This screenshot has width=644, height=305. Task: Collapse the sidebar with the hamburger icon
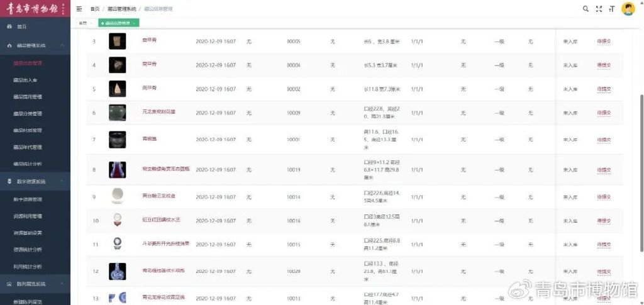click(x=79, y=9)
